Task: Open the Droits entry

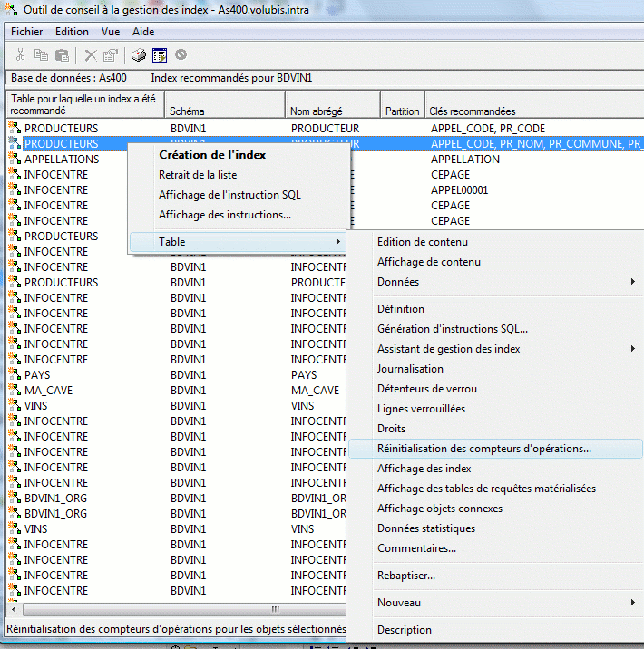Action: click(495, 429)
